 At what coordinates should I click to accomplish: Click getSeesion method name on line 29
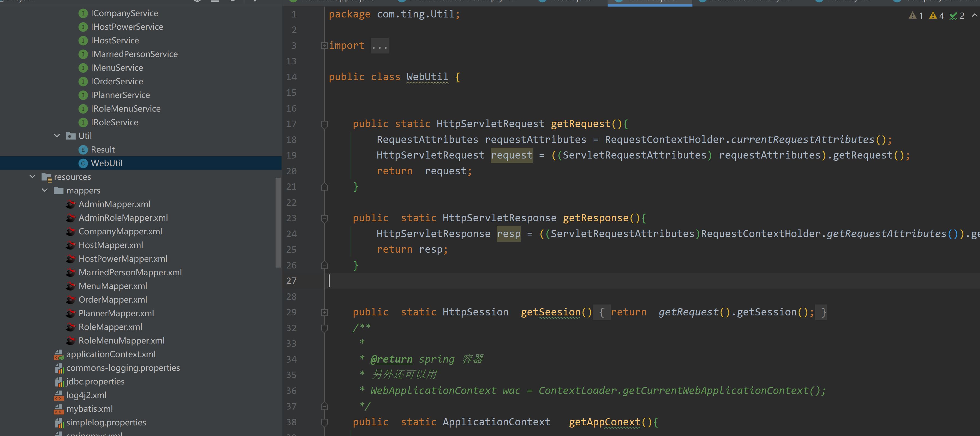[x=551, y=312]
